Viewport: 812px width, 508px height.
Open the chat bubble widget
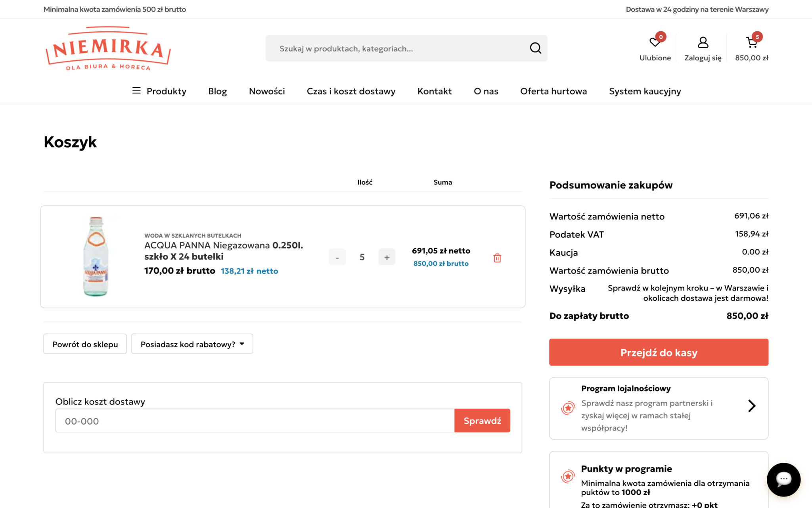click(x=783, y=479)
